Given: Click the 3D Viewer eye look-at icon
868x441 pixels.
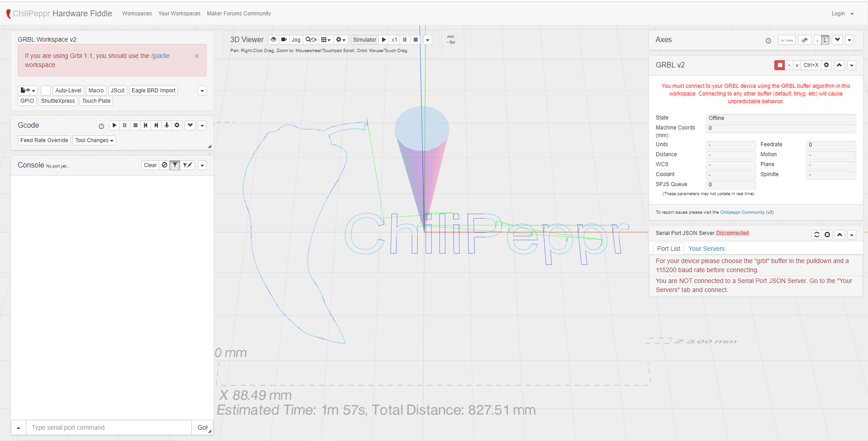Looking at the screenshot, I should pyautogui.click(x=273, y=40).
